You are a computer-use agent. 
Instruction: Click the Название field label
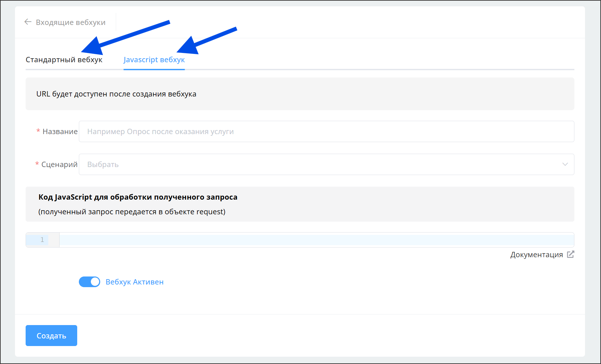pyautogui.click(x=60, y=131)
